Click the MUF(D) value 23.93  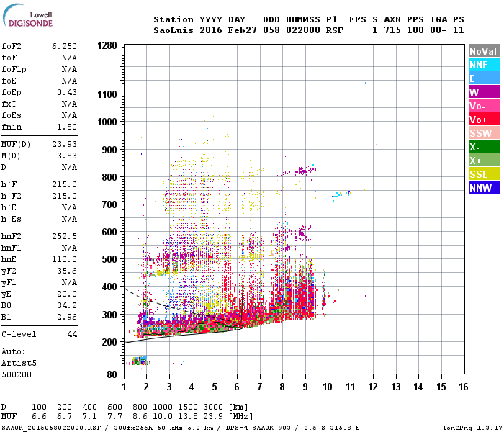coord(64,144)
